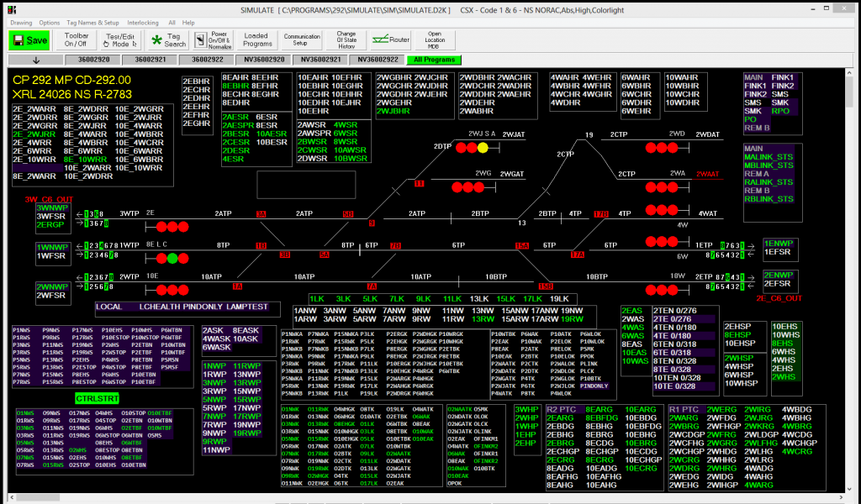Open Change Of State History
Screen dimensions: 861x504
point(346,40)
